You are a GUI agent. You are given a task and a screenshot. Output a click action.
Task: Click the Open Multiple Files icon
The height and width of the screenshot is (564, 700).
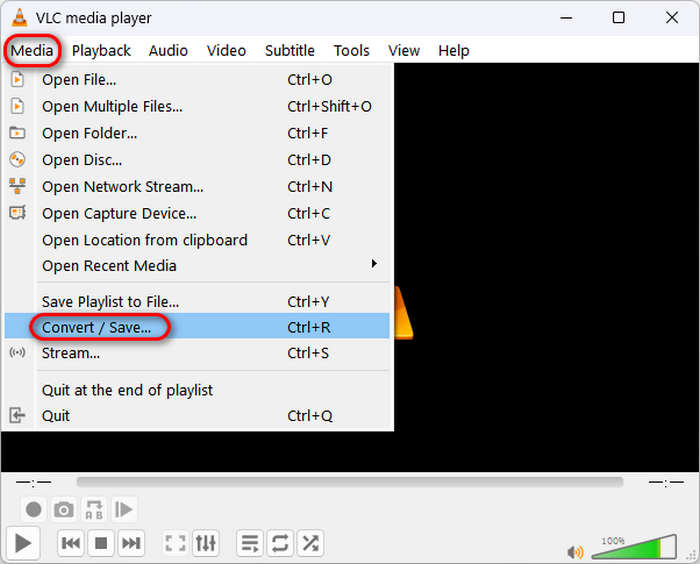(x=17, y=106)
